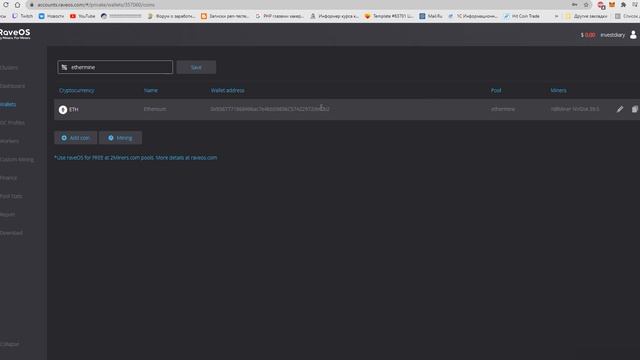640x360 pixels.
Task: Open the user profile avatar icon
Action: tap(633, 35)
